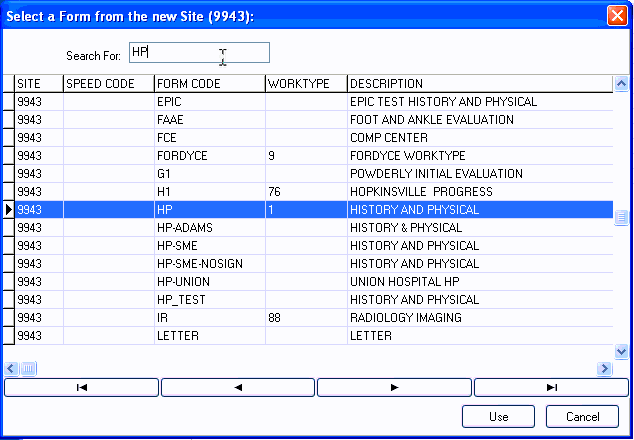
Task: Go to next record navigation button
Action: (x=394, y=388)
